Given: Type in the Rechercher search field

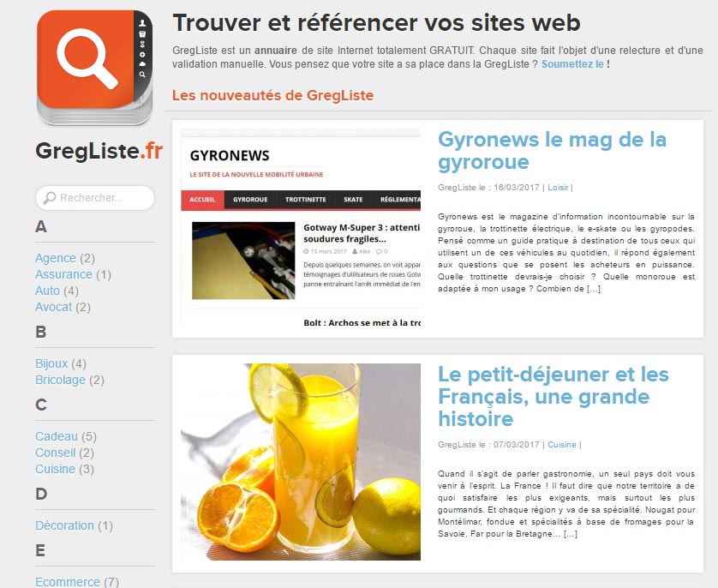Looking at the screenshot, I should (101, 198).
